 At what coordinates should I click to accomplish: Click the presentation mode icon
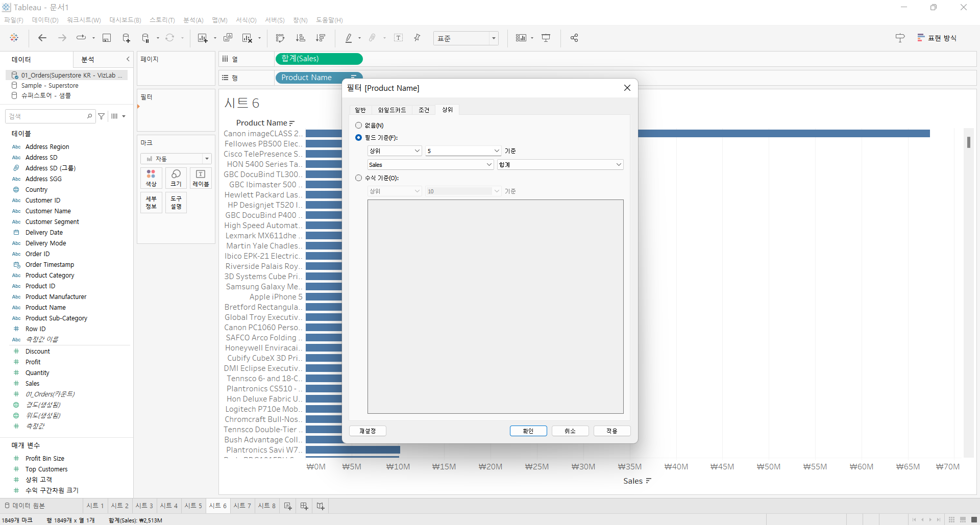[x=546, y=38]
